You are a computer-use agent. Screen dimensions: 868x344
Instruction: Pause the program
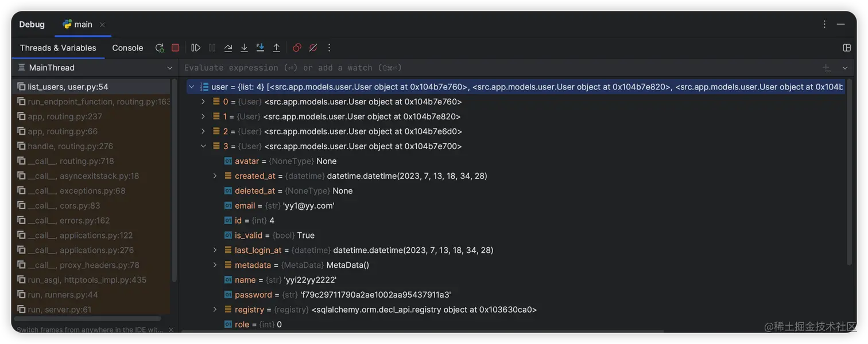[212, 48]
